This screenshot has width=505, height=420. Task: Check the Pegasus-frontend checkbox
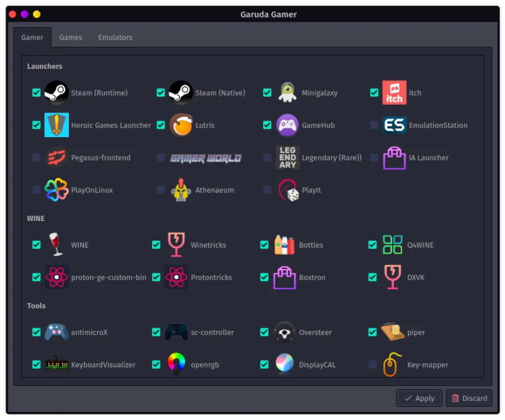click(36, 157)
